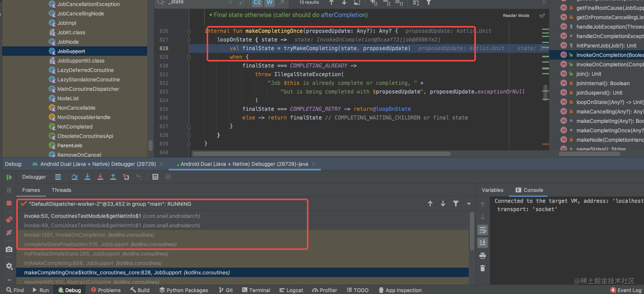This screenshot has height=294, width=644.
Task: Toggle Reader Mode in editor
Action: [x=516, y=15]
